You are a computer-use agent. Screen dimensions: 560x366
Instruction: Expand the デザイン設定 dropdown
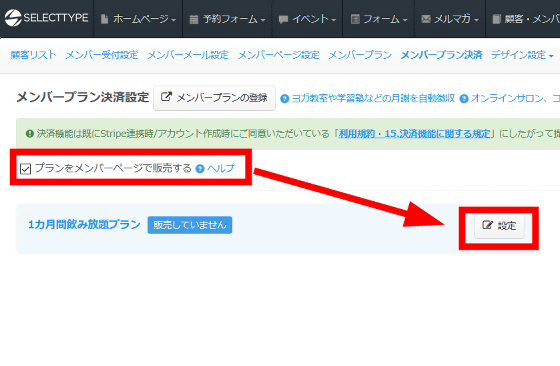(x=522, y=55)
